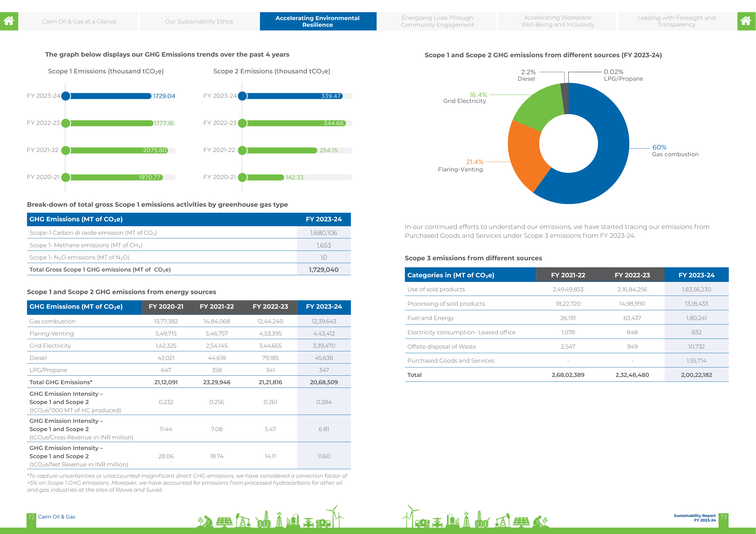The image size is (756, 534).
Task: Click 'Offsite disposal of Waste' value 10,732
Action: tap(696, 347)
